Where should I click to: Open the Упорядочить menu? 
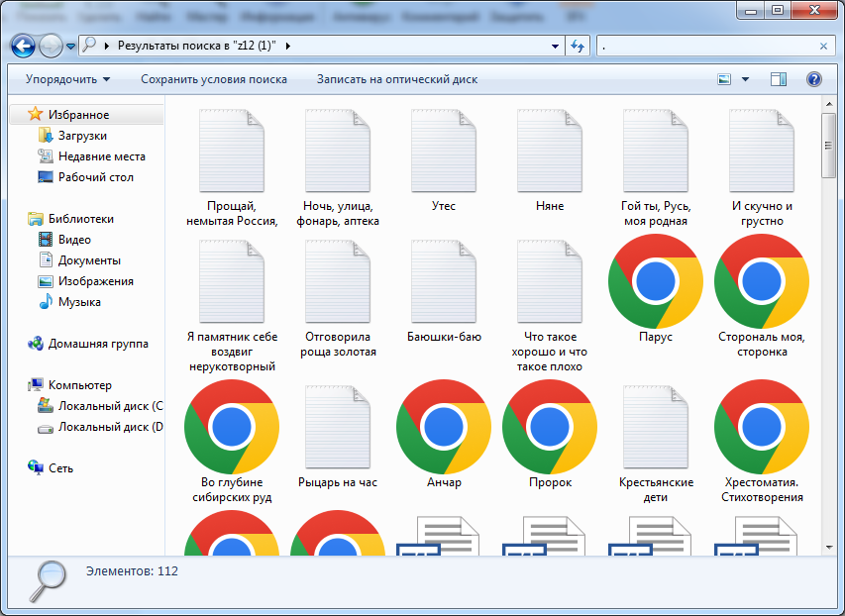pos(68,79)
